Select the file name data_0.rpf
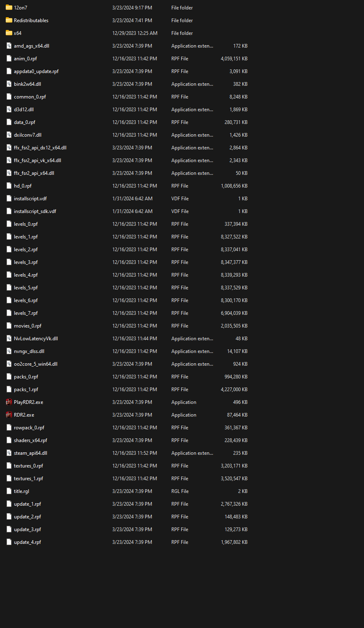364x628 pixels. pos(25,122)
